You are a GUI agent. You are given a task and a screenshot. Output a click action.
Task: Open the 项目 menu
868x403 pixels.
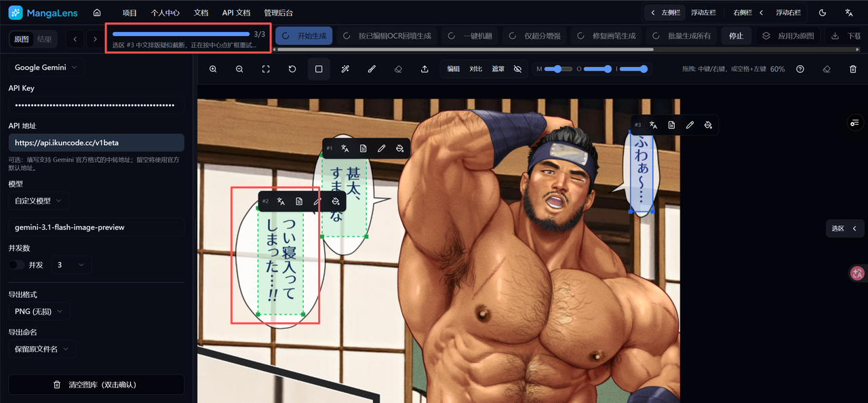(130, 13)
